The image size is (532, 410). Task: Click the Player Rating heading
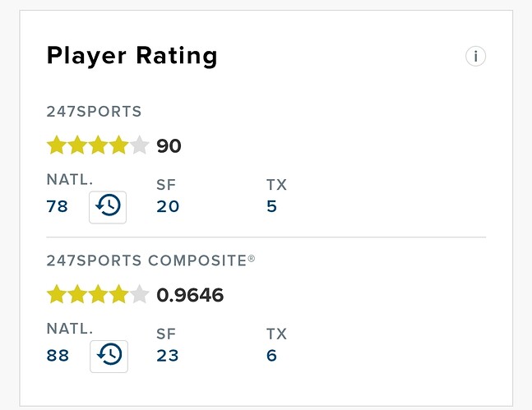pos(132,56)
